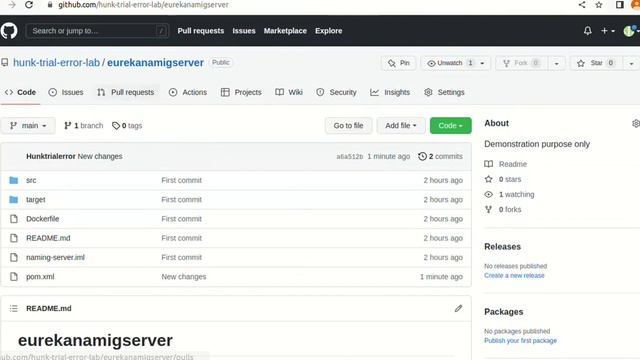Screen dimensions: 640x360
Task: Open the GitHub home logo
Action: (x=9, y=31)
